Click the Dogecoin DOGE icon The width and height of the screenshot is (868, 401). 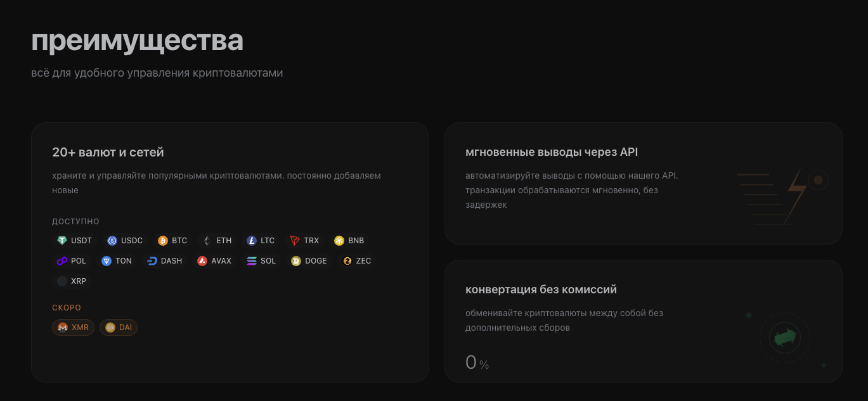[x=296, y=261]
